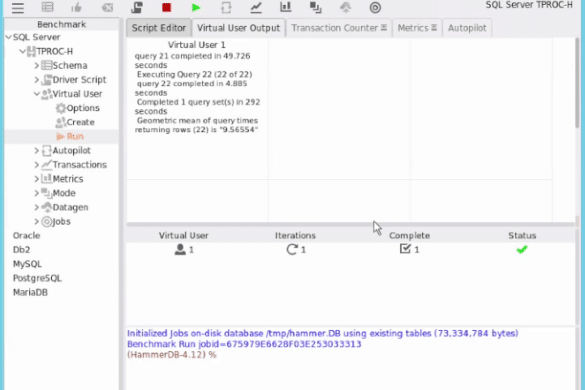Click the green status checkmark
Viewport: 585px width, 390px height.
522,249
